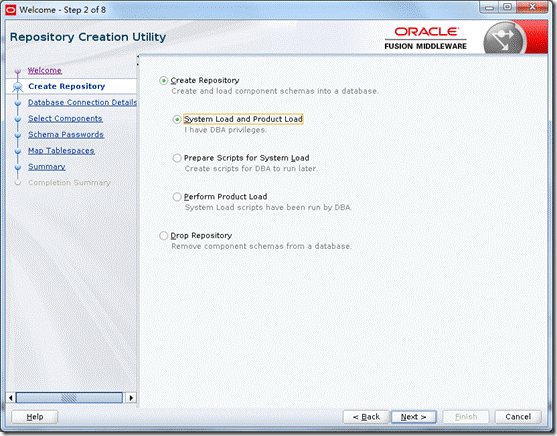Select System Load and Product Load option
The width and height of the screenshot is (557, 436).
pyautogui.click(x=177, y=119)
